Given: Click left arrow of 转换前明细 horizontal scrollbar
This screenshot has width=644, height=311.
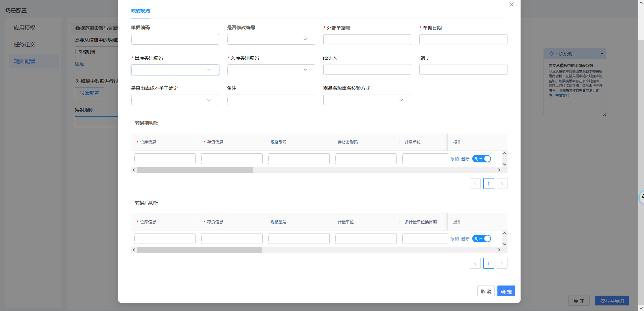Looking at the screenshot, I should pos(134,170).
